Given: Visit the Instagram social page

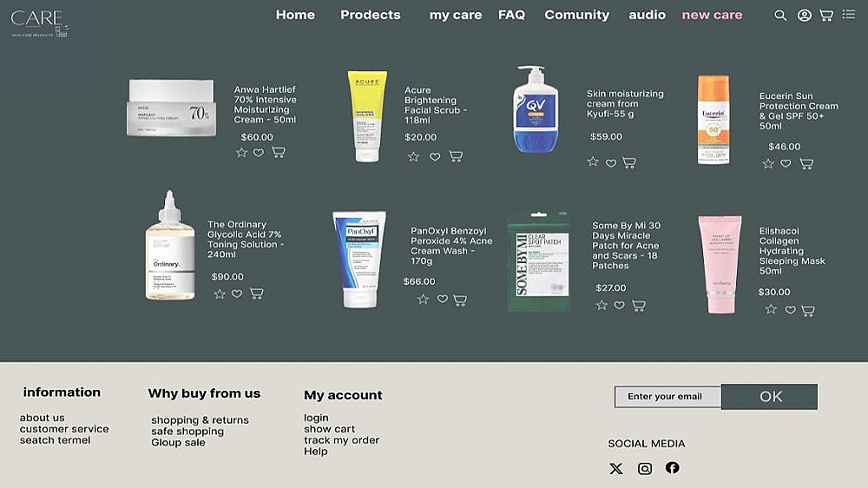Looking at the screenshot, I should pyautogui.click(x=645, y=469).
